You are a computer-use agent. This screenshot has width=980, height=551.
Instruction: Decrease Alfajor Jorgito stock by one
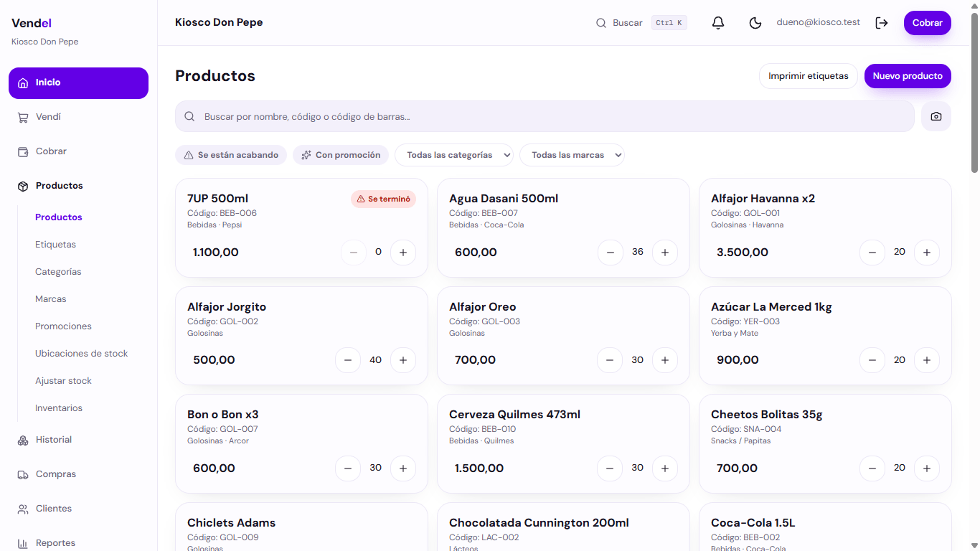tap(348, 360)
